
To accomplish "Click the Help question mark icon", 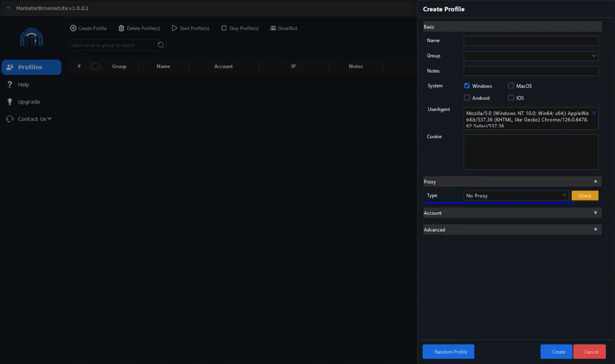I will pyautogui.click(x=10, y=84).
